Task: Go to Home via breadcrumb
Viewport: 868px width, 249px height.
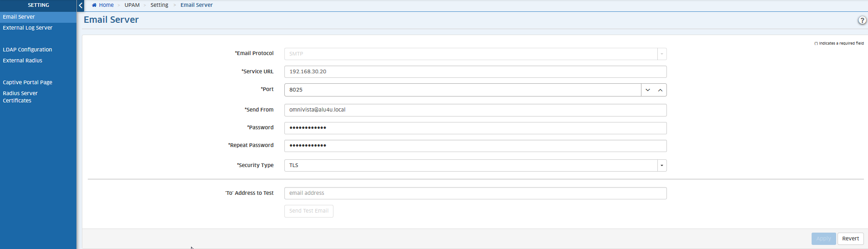Action: [106, 5]
